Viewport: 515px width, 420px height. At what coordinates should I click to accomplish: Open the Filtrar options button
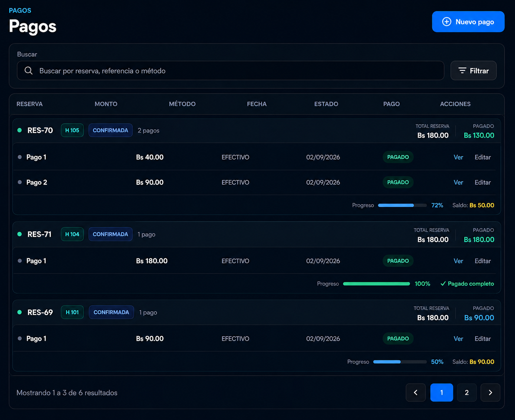tap(473, 70)
